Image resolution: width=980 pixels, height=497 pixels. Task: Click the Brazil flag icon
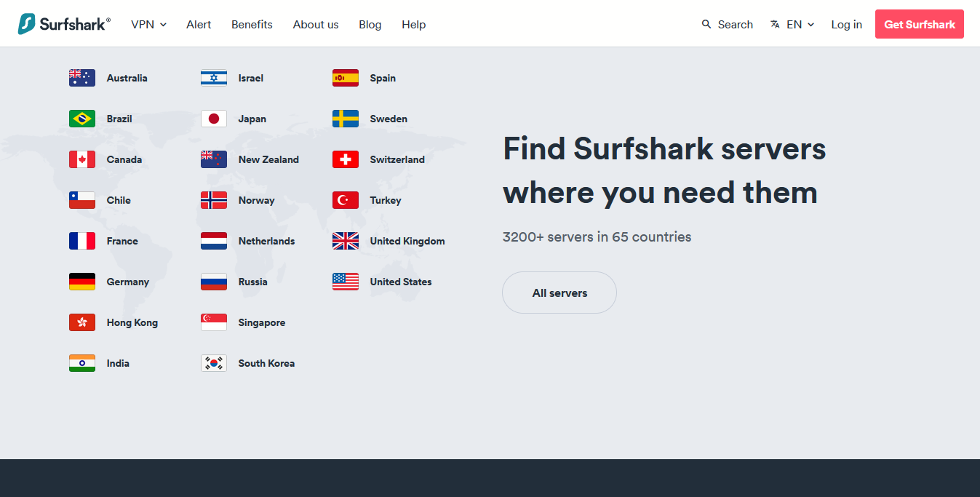pyautogui.click(x=82, y=119)
